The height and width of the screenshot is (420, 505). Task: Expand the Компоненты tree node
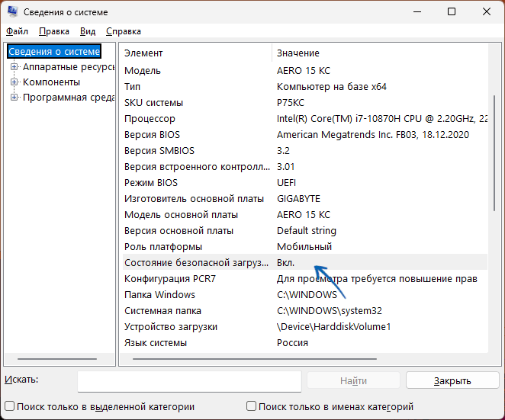click(x=14, y=82)
